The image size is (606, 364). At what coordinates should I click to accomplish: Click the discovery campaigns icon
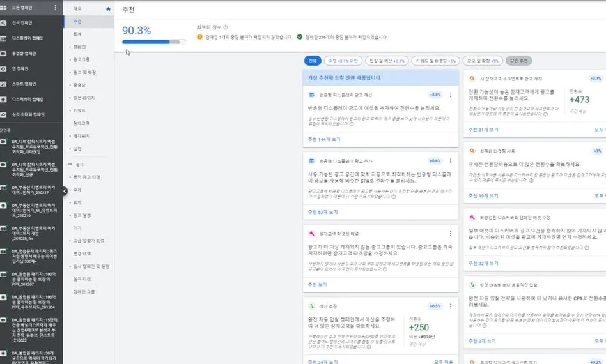point(3,99)
